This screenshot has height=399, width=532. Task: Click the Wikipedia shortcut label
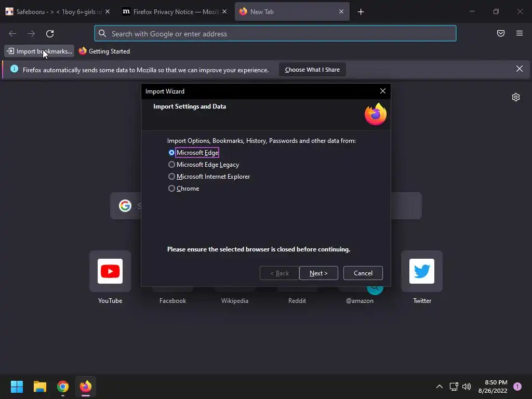pos(235,301)
